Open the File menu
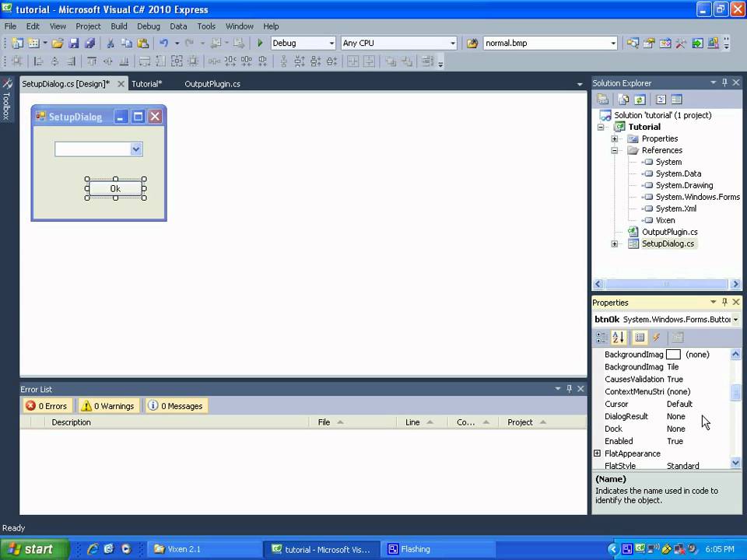Screen dimensions: 747x560 click(10, 26)
